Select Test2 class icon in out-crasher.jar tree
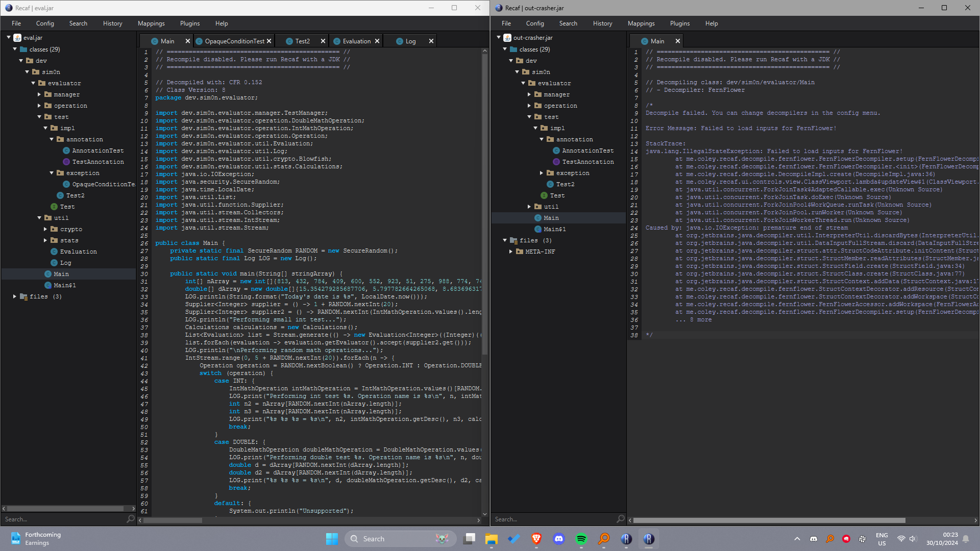The width and height of the screenshot is (980, 551). click(550, 184)
